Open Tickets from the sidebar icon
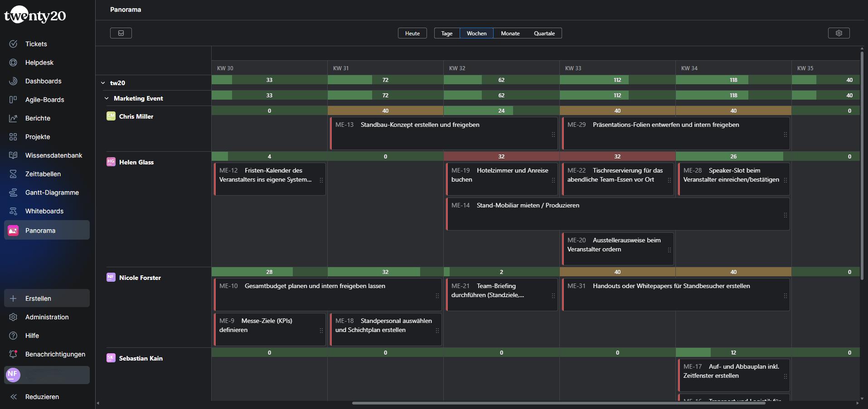 coord(13,44)
